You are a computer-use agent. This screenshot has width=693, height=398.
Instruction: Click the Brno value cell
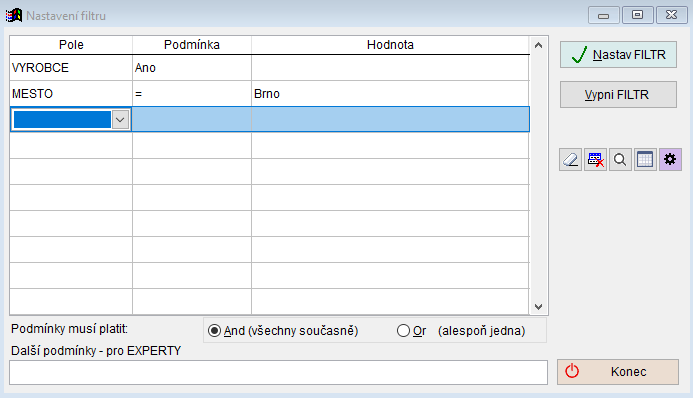click(390, 94)
